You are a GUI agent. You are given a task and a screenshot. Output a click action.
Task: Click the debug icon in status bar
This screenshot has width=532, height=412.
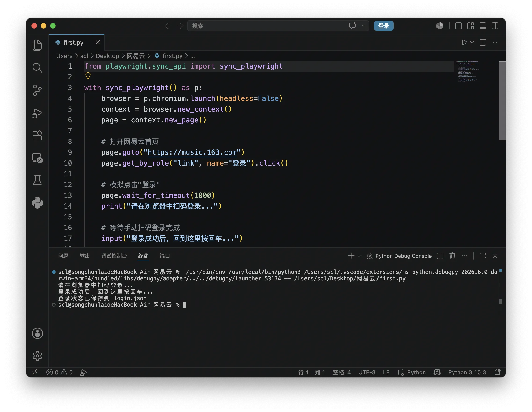coord(83,372)
